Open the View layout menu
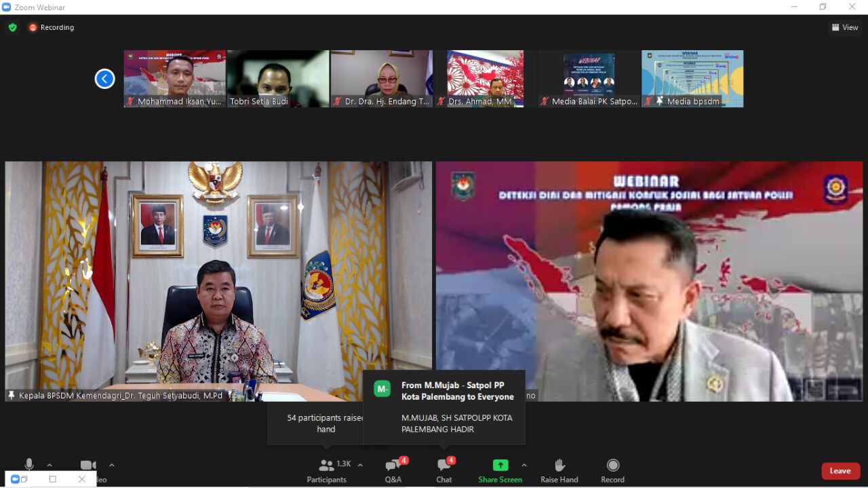 (845, 27)
